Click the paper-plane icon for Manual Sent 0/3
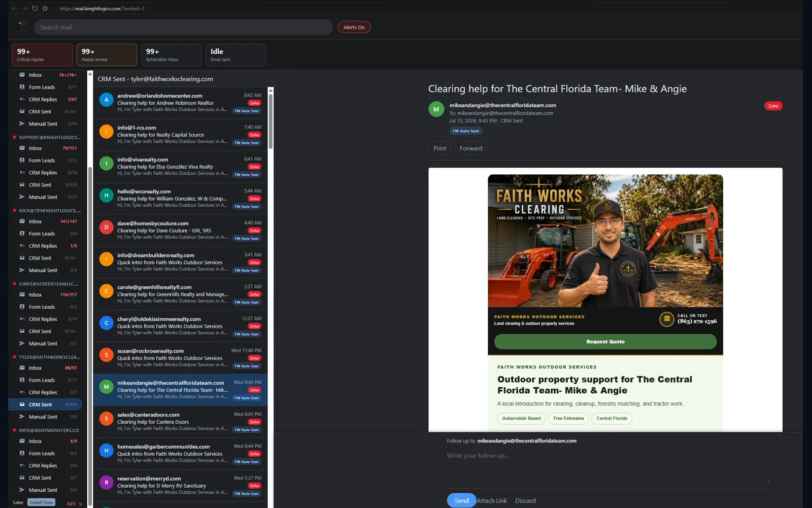Viewport: 812px width, 508px height. 22,343
